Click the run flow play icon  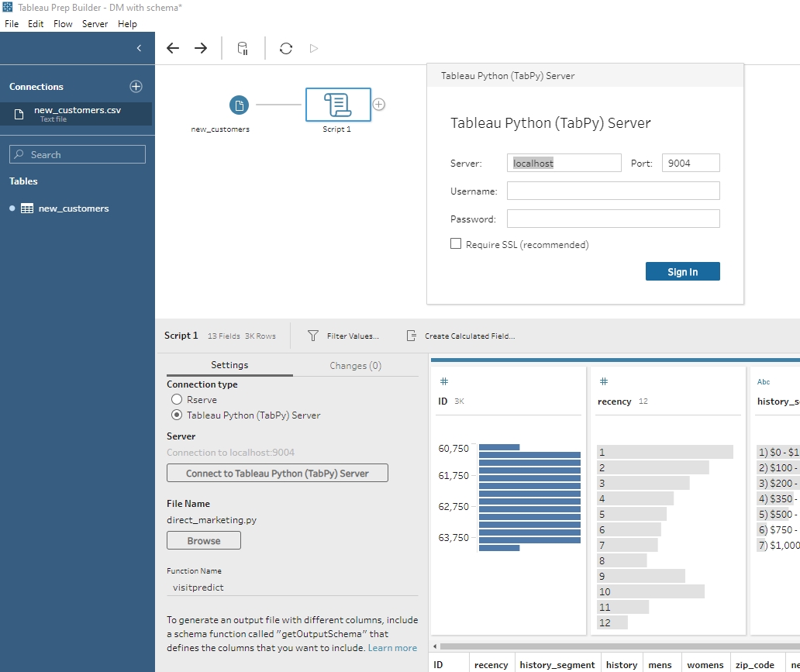click(x=314, y=48)
